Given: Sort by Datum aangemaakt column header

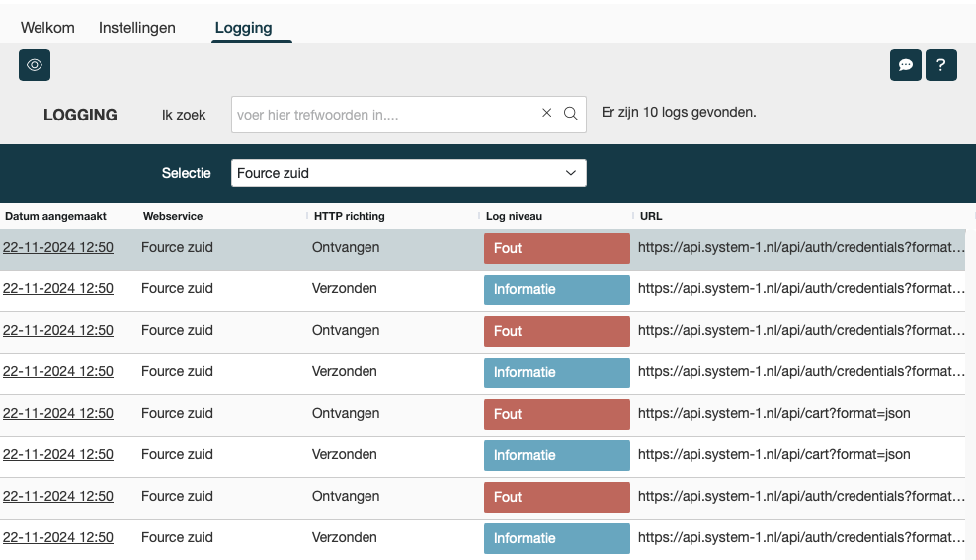Looking at the screenshot, I should coord(55,216).
